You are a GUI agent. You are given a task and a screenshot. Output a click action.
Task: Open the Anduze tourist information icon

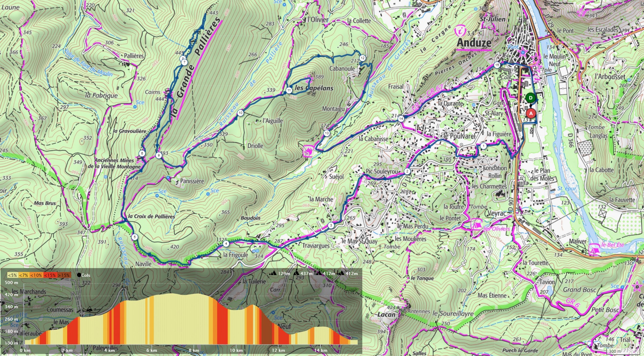460,31
